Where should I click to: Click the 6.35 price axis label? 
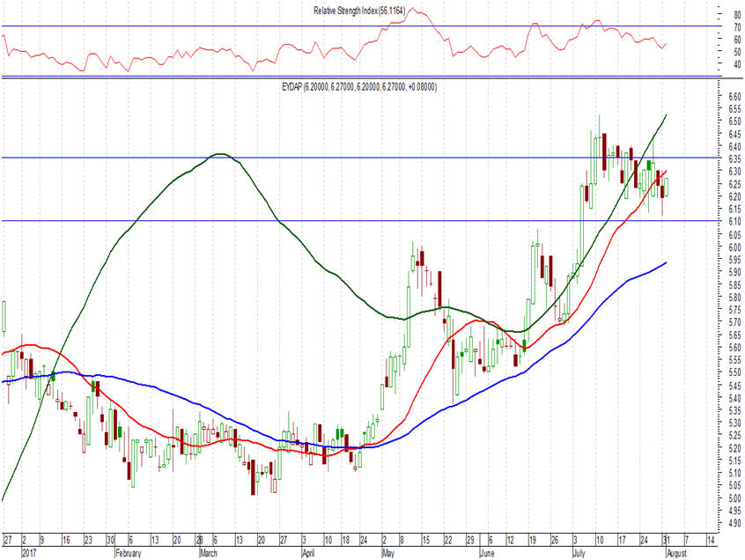tap(735, 159)
